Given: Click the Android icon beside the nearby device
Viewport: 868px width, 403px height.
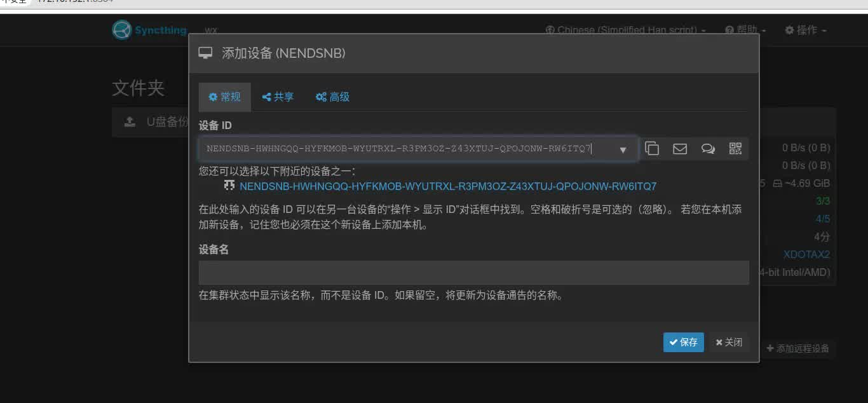Looking at the screenshot, I should coord(229,185).
